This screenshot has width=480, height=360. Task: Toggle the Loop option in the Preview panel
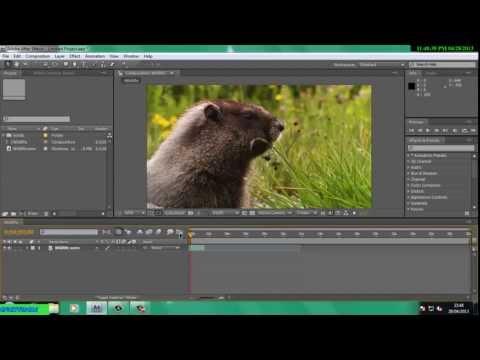[x=464, y=131]
